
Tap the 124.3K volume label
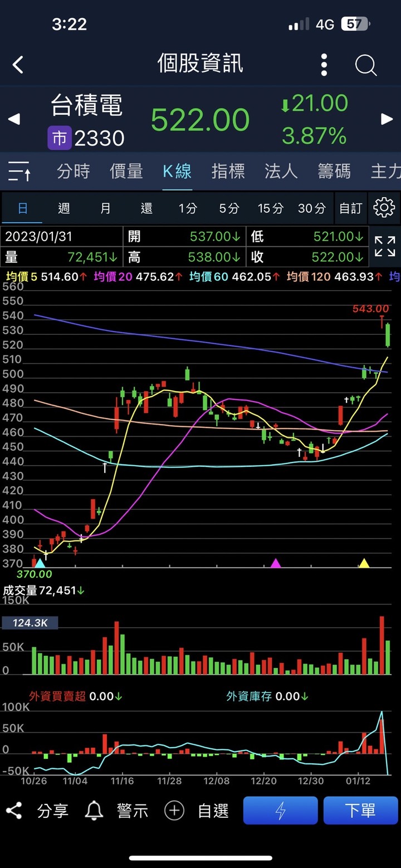point(30,623)
